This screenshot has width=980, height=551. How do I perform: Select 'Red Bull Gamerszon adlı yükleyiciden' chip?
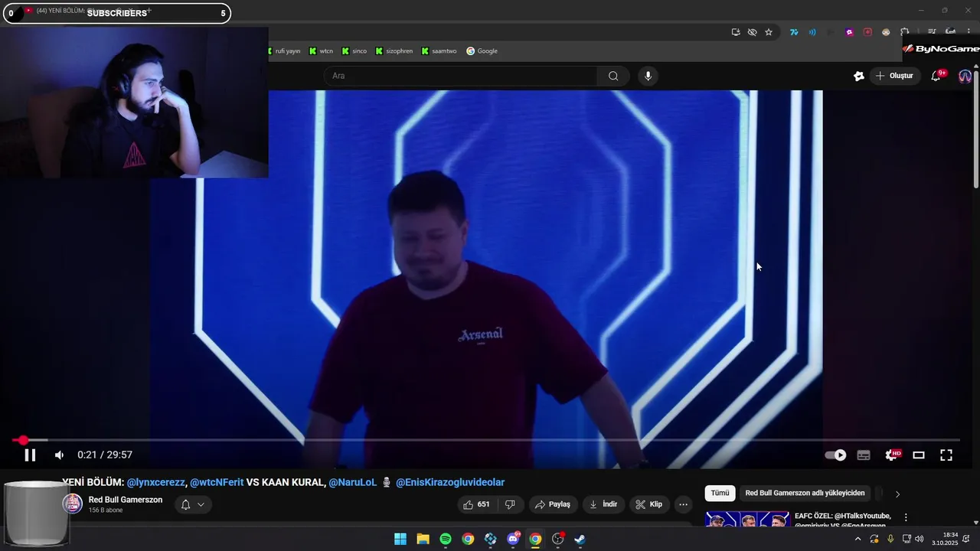pyautogui.click(x=805, y=494)
